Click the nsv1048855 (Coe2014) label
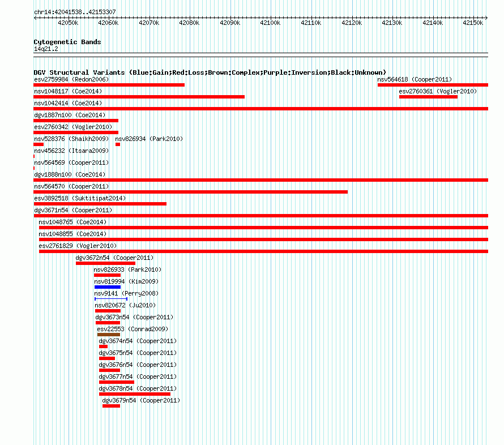The height and width of the screenshot is (445, 504). (72, 234)
